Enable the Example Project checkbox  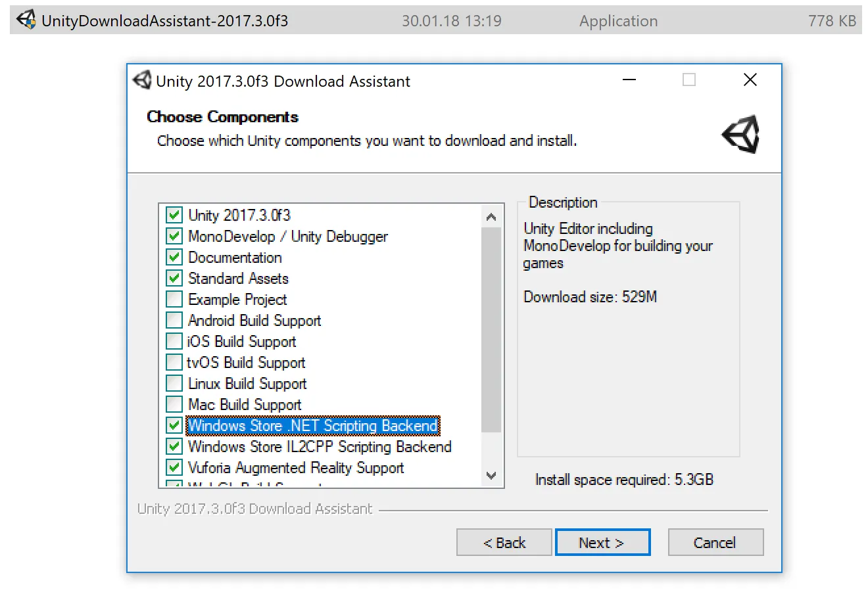pos(174,299)
